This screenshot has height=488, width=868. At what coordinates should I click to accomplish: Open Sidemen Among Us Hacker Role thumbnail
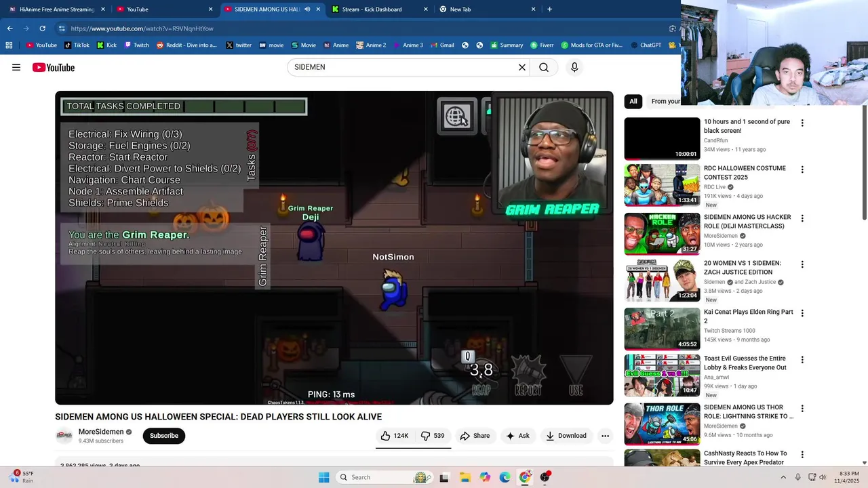pyautogui.click(x=662, y=234)
